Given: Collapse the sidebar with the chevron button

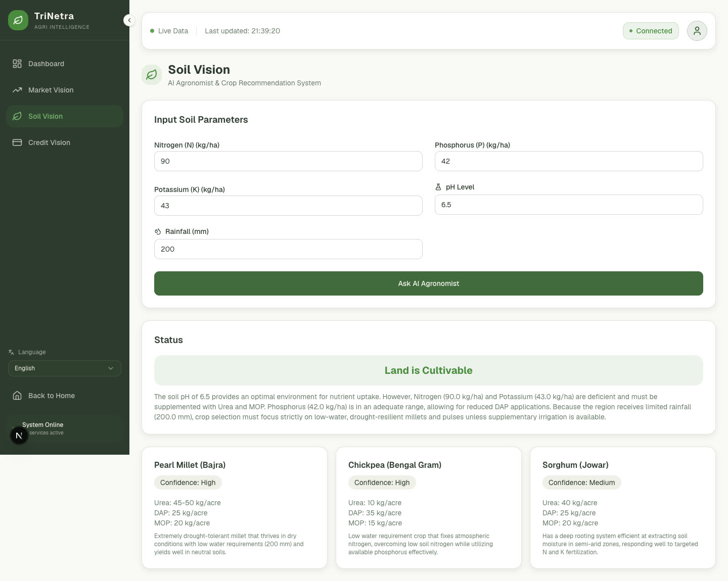Looking at the screenshot, I should (129, 20).
